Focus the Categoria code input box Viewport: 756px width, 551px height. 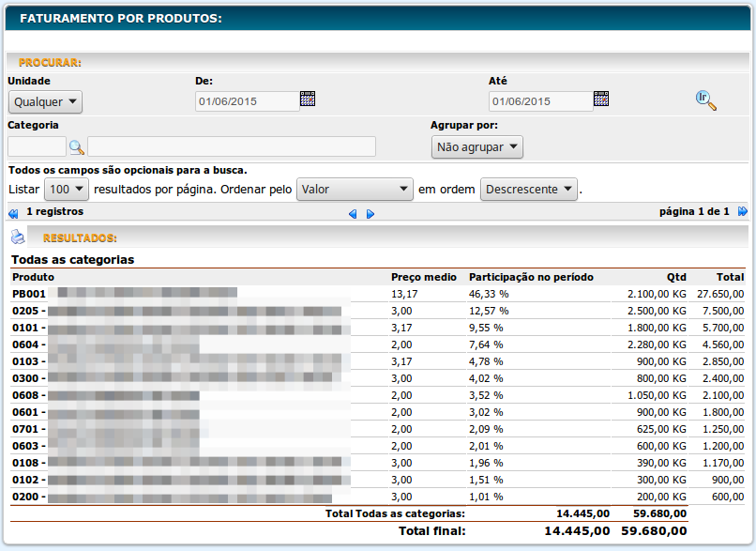[x=37, y=146]
